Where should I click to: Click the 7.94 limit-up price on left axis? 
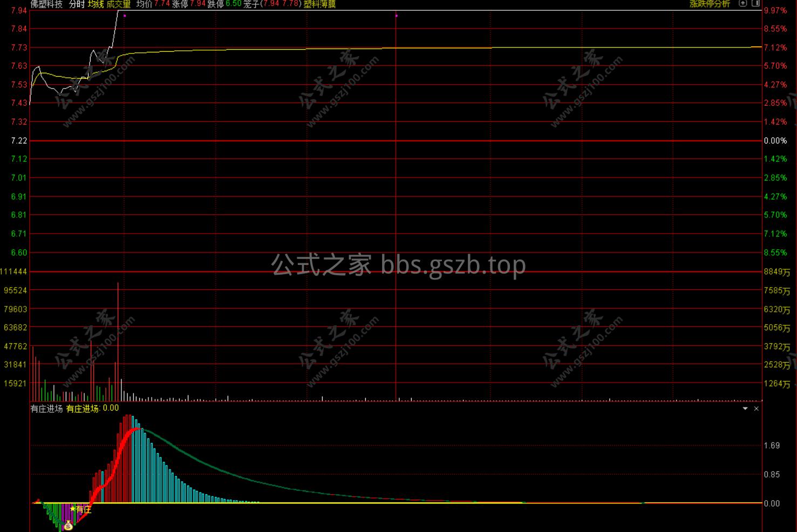[19, 10]
